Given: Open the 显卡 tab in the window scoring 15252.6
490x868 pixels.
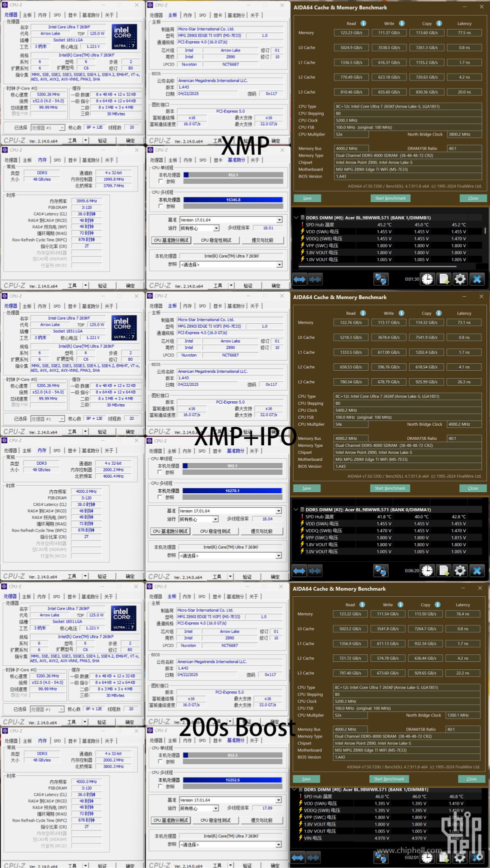Looking at the screenshot, I should 217,740.
